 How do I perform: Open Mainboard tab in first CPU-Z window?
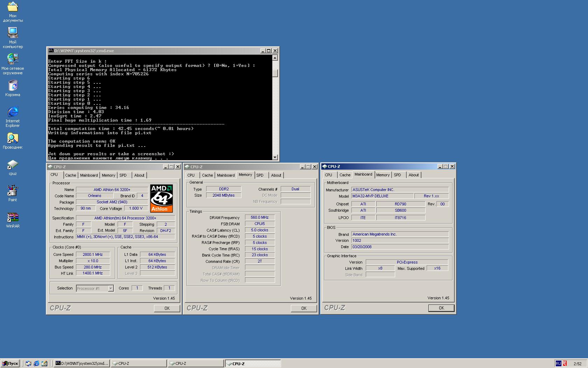[x=89, y=175]
